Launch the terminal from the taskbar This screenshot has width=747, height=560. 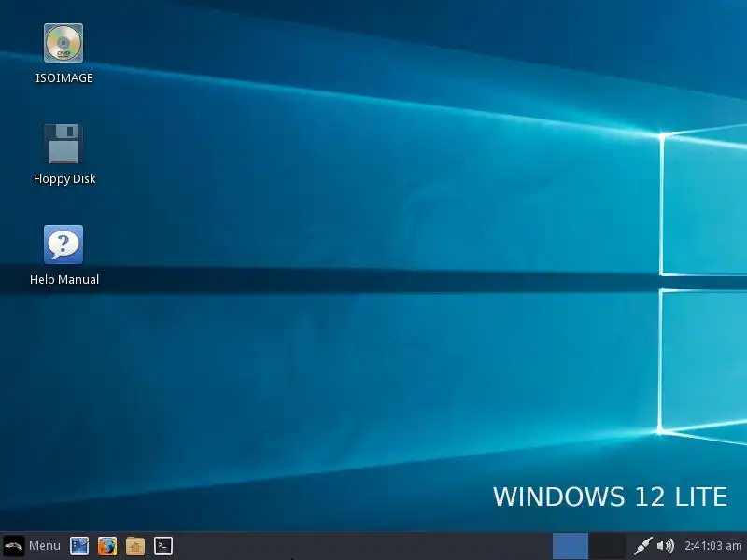tap(162, 546)
